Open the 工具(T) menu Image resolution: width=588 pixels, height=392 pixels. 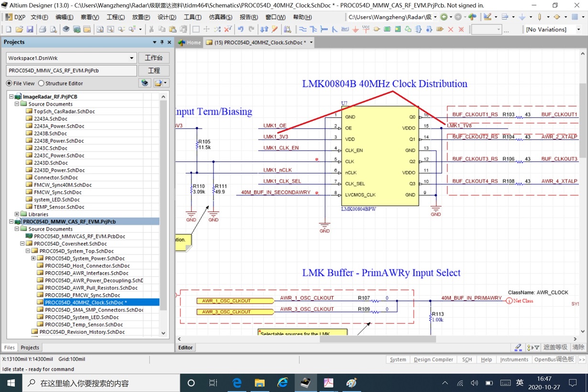click(x=193, y=17)
